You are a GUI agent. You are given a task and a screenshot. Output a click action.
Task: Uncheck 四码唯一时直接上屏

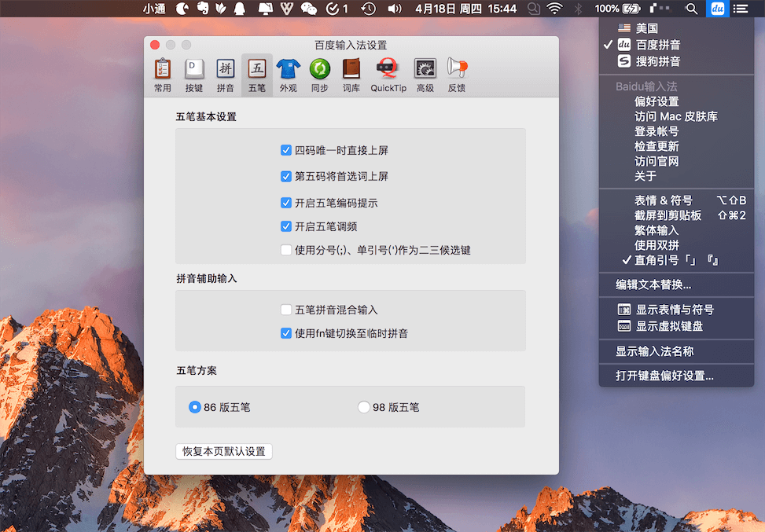pyautogui.click(x=286, y=150)
